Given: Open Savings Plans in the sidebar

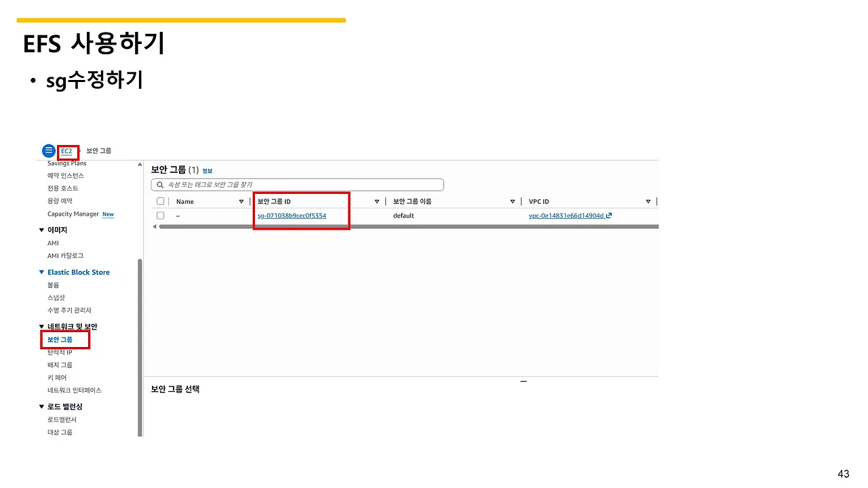Looking at the screenshot, I should tap(67, 163).
